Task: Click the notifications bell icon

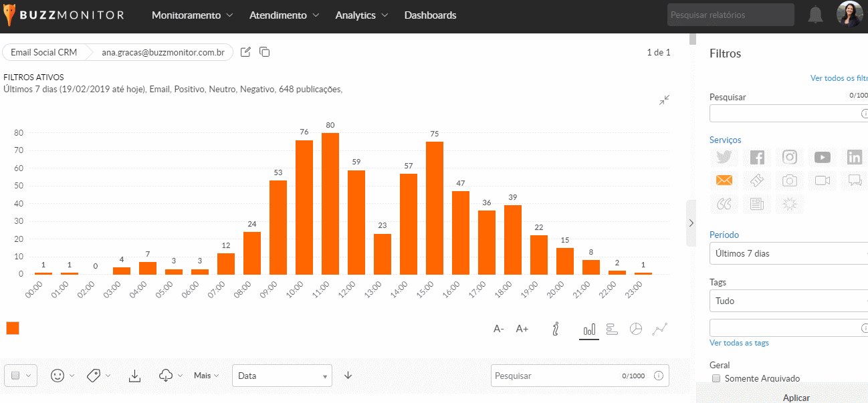Action: click(815, 15)
